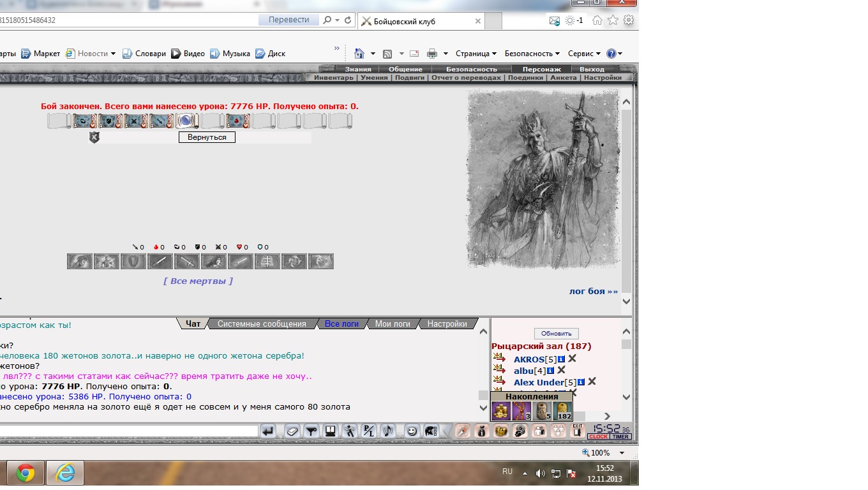Click the P/L icon in chat bar
868x490 pixels.
pyautogui.click(x=369, y=431)
